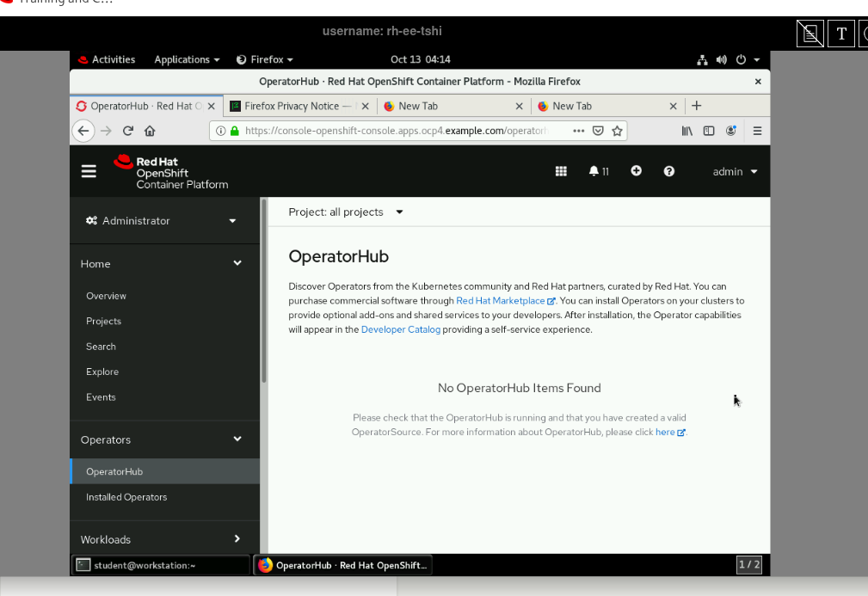Viewport: 868px width, 596px height.
Task: Open the Applications menu in top bar
Action: coord(187,59)
